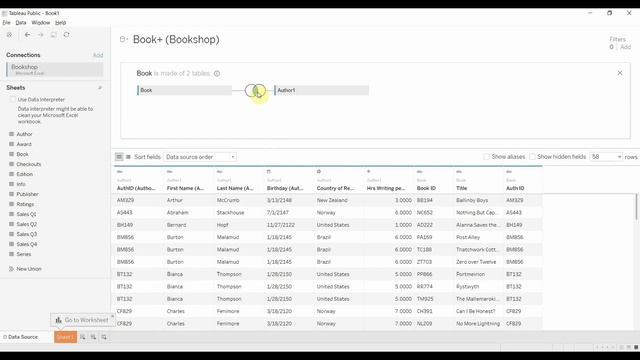The height and width of the screenshot is (360, 640).
Task: Open the Sort fields dropdown
Action: pos(200,157)
